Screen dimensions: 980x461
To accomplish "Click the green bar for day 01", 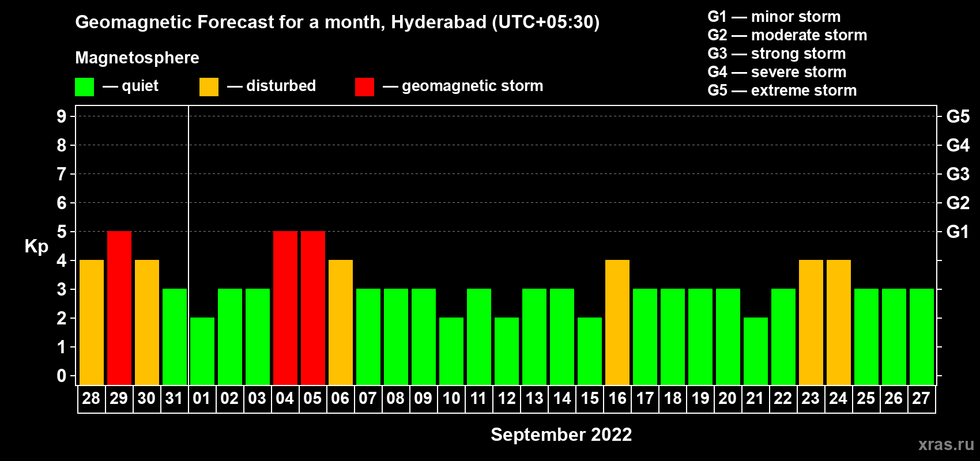I will (202, 352).
